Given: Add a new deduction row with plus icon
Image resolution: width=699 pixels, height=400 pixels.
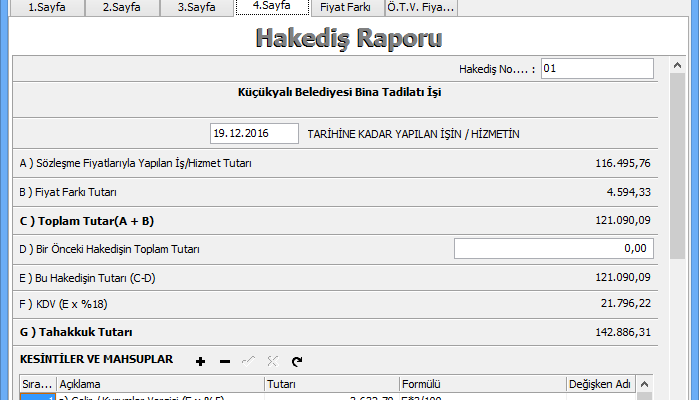Looking at the screenshot, I should pyautogui.click(x=200, y=360).
